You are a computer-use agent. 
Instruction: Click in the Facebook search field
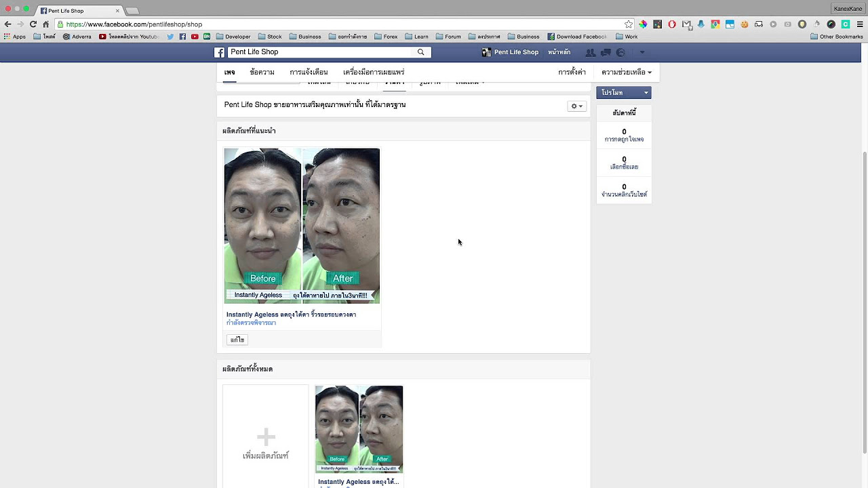(320, 52)
